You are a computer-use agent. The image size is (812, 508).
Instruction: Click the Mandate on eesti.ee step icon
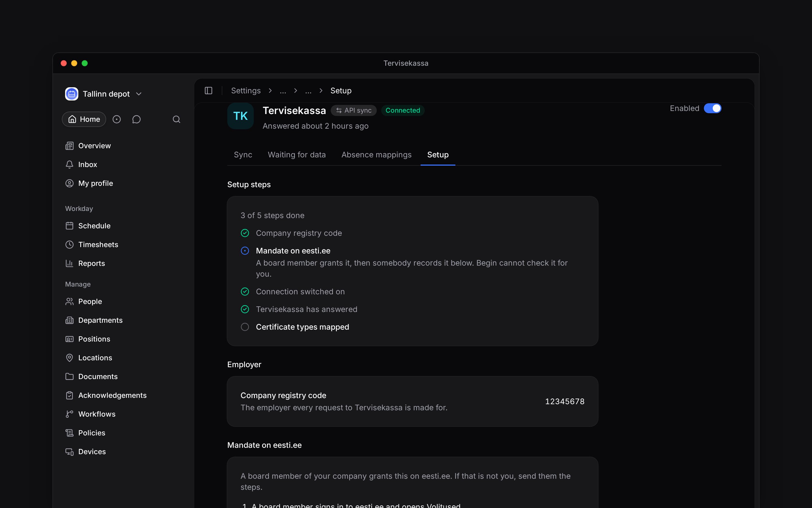(245, 251)
